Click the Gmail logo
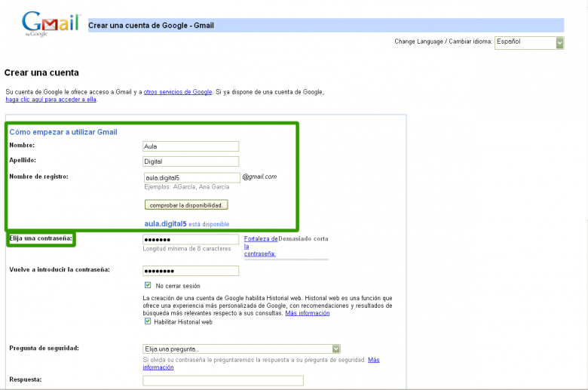 (51, 23)
